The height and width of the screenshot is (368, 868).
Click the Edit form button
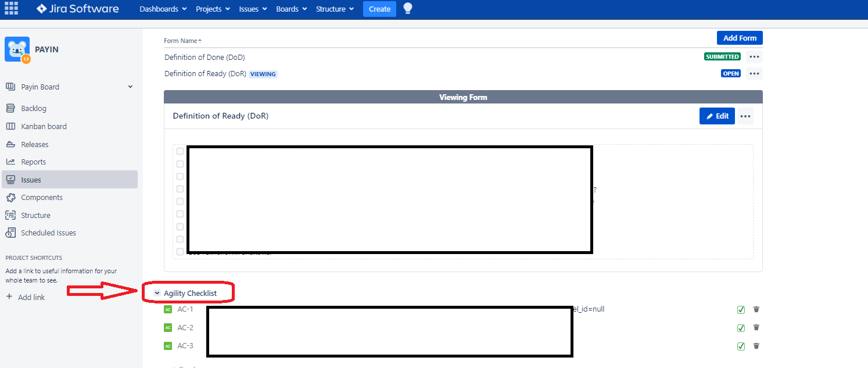click(717, 116)
